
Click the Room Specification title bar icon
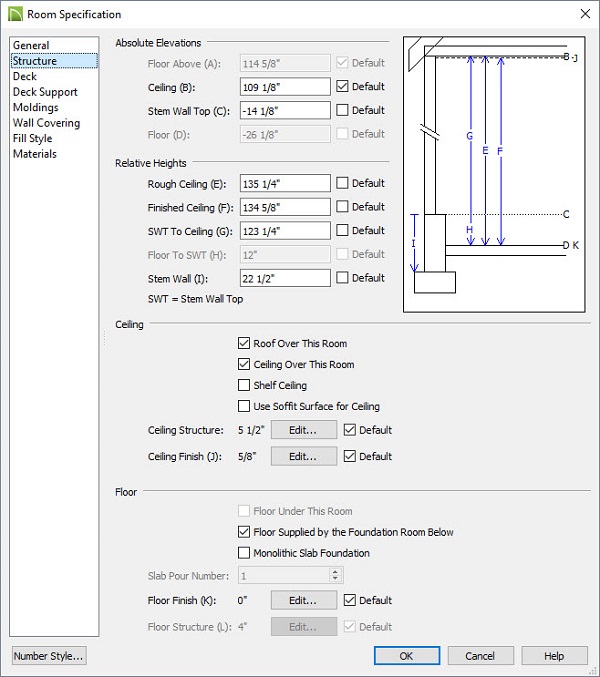coord(15,14)
